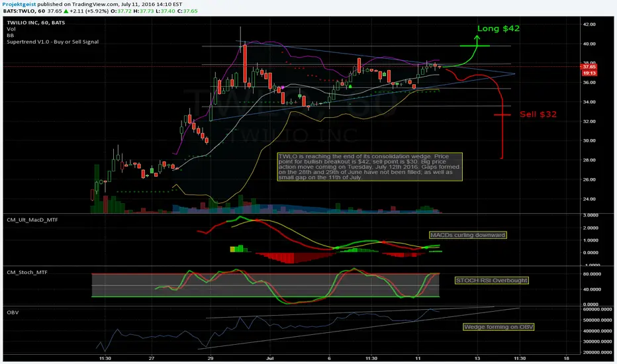The width and height of the screenshot is (617, 364).
Task: Click the 11 date on time axis
Action: coord(418,359)
